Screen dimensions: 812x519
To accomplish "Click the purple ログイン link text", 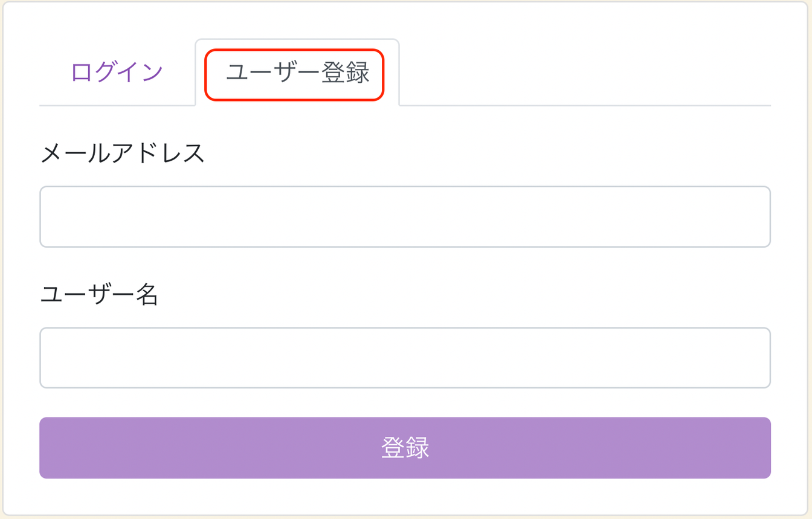I will coord(117,73).
